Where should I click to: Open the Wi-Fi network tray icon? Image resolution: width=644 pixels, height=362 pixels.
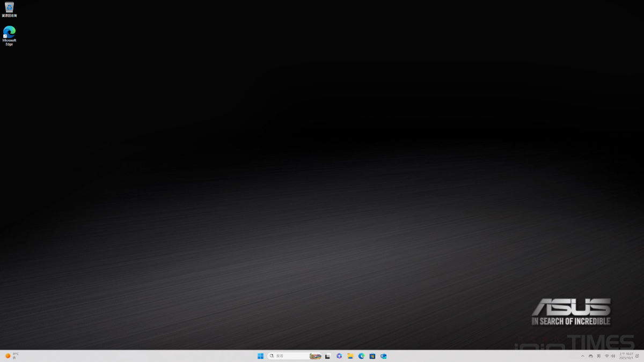(607, 356)
